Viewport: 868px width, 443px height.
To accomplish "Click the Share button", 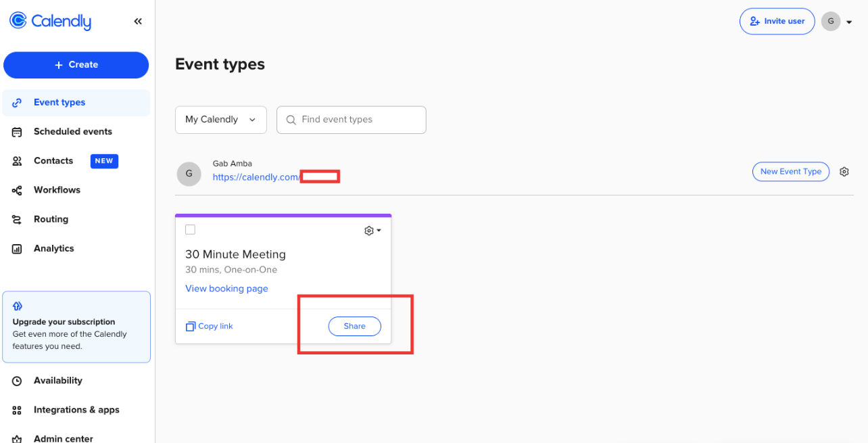I will pos(354,327).
